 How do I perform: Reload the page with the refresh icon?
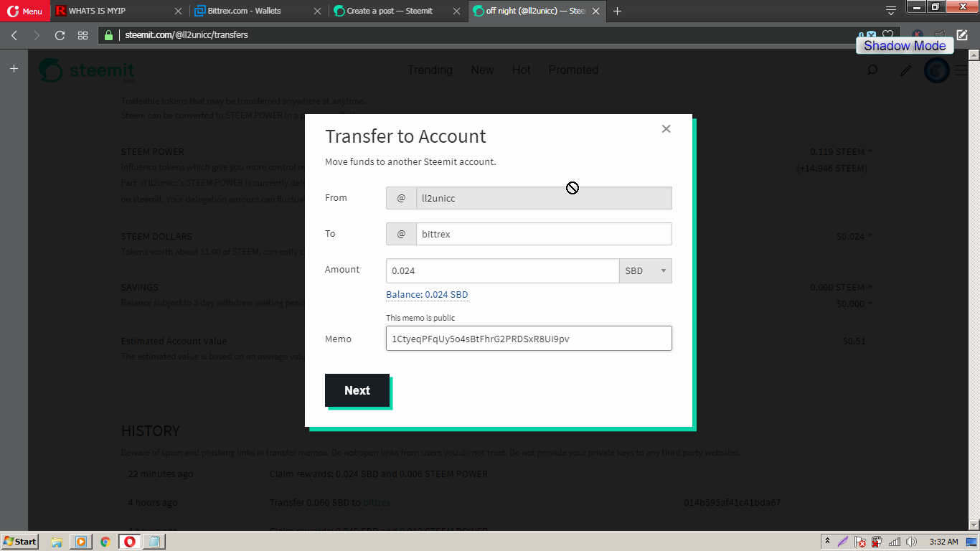tap(60, 35)
